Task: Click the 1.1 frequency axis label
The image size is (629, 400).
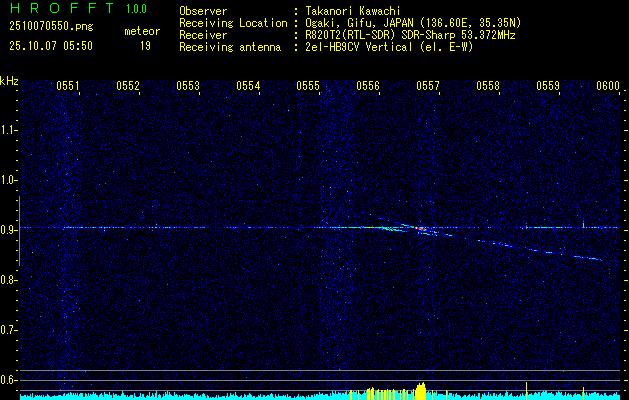Action: click(x=8, y=130)
